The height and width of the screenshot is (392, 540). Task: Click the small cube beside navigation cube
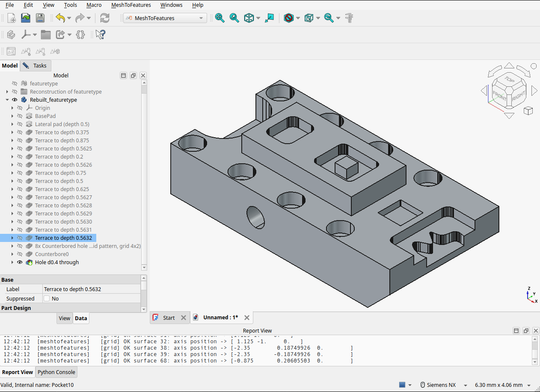[x=528, y=111]
